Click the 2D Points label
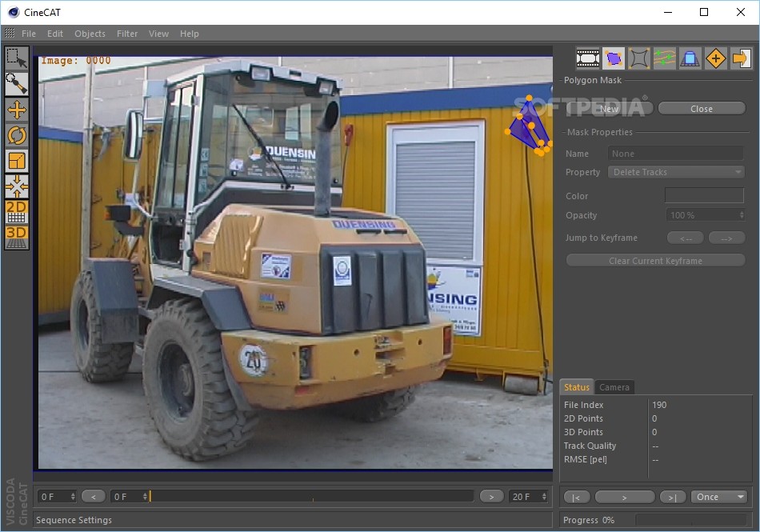Screen dimensions: 760x532 tap(583, 418)
